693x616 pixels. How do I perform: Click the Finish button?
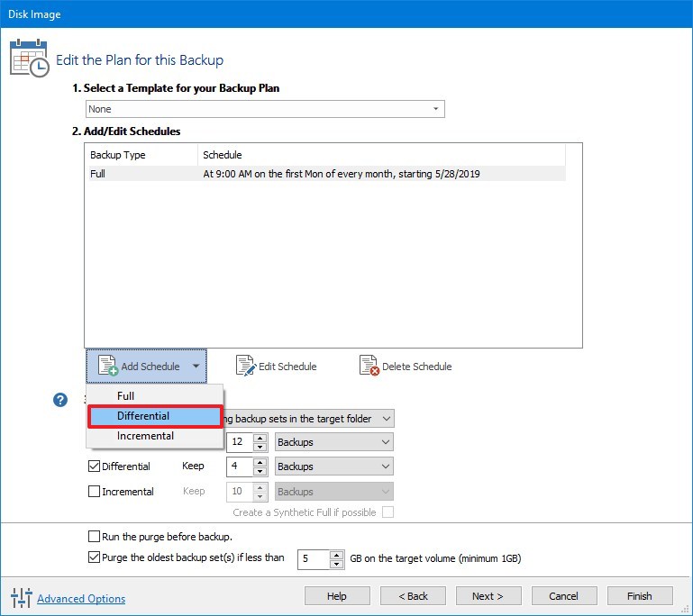click(x=640, y=596)
